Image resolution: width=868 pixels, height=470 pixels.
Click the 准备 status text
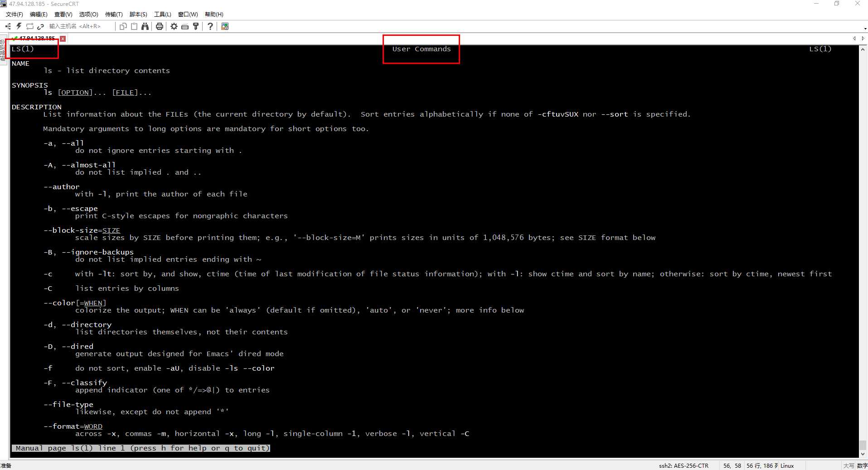6,465
